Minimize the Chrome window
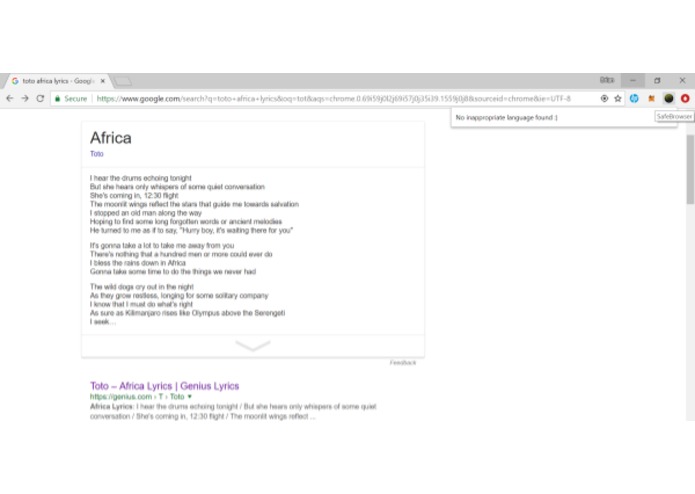This screenshot has height=494, width=695. (633, 80)
